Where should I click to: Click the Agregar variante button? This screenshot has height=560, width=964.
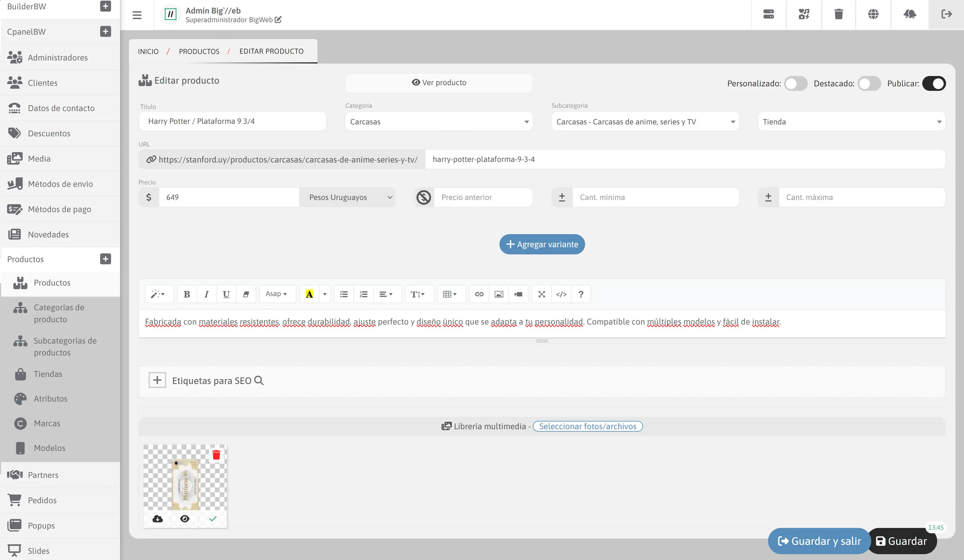pos(542,244)
